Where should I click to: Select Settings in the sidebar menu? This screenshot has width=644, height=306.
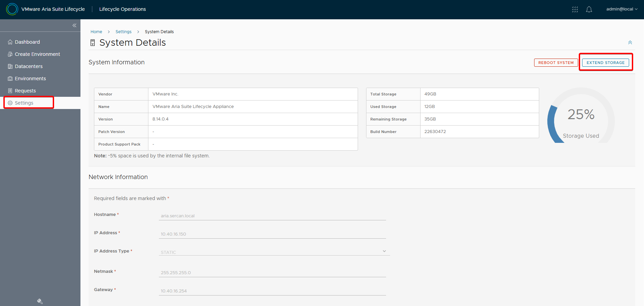click(x=24, y=103)
